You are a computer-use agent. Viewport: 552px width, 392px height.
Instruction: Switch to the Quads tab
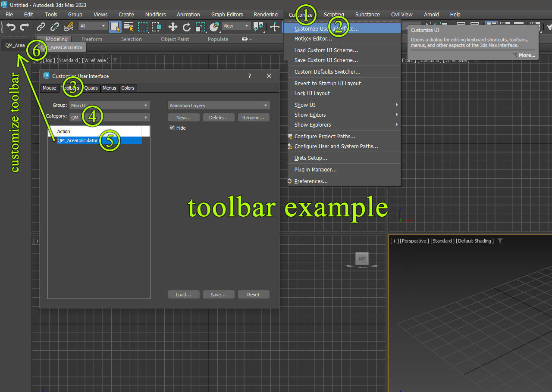point(91,88)
